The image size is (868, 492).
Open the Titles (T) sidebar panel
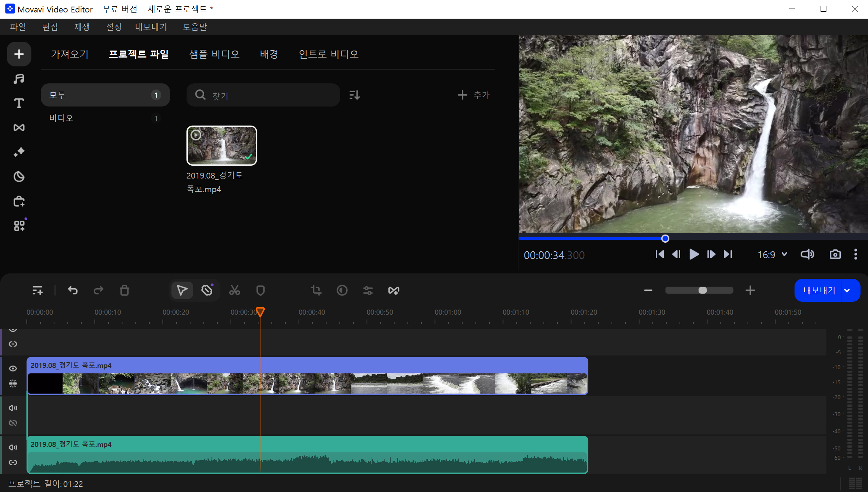click(x=19, y=103)
